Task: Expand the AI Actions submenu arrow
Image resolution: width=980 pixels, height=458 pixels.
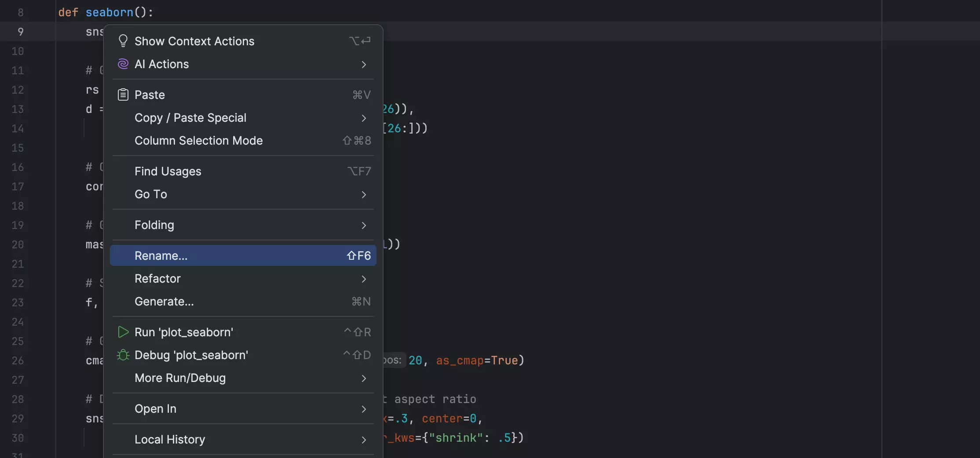Action: 364,65
